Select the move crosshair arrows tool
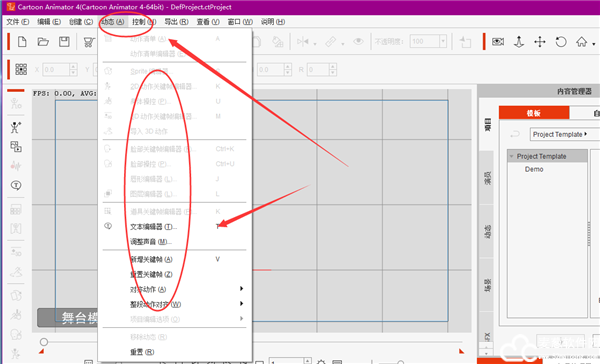 [x=540, y=41]
